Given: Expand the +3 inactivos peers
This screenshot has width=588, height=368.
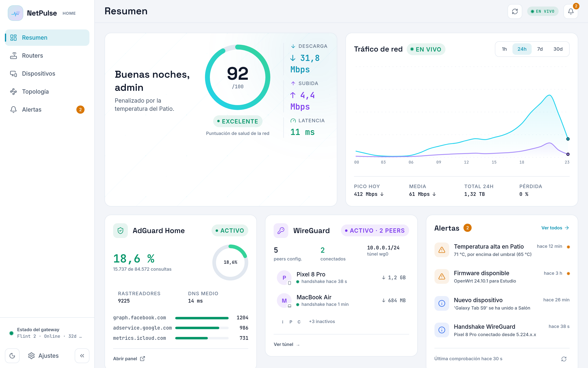Looking at the screenshot, I should point(322,322).
